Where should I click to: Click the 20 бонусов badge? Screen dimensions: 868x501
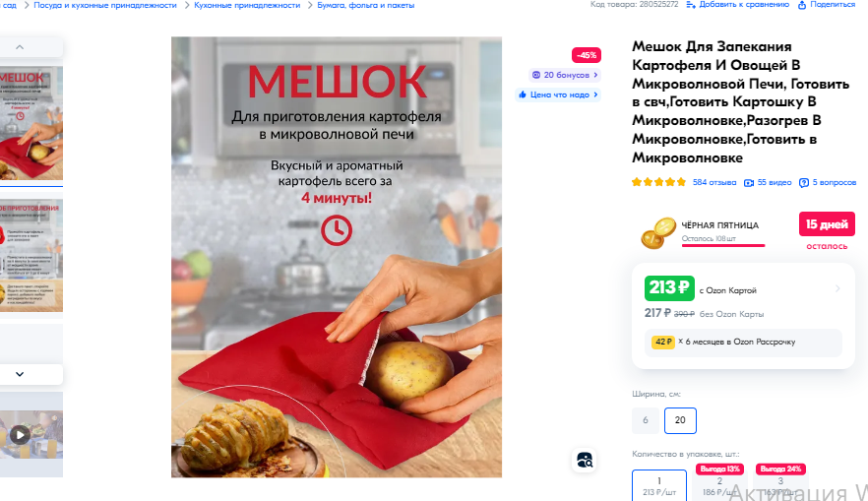[x=565, y=75]
